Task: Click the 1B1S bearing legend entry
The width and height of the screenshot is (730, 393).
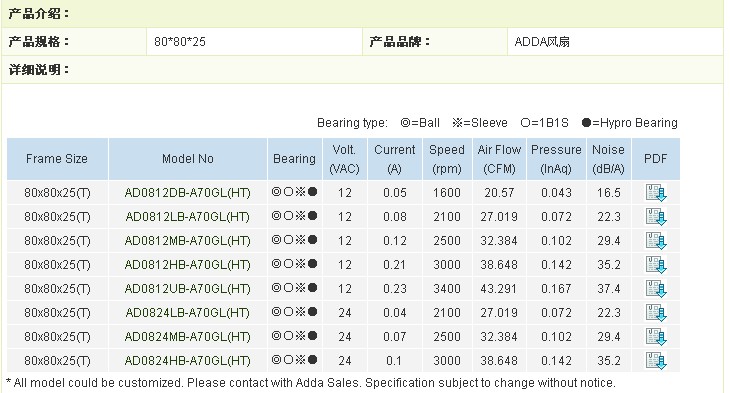Action: point(545,123)
